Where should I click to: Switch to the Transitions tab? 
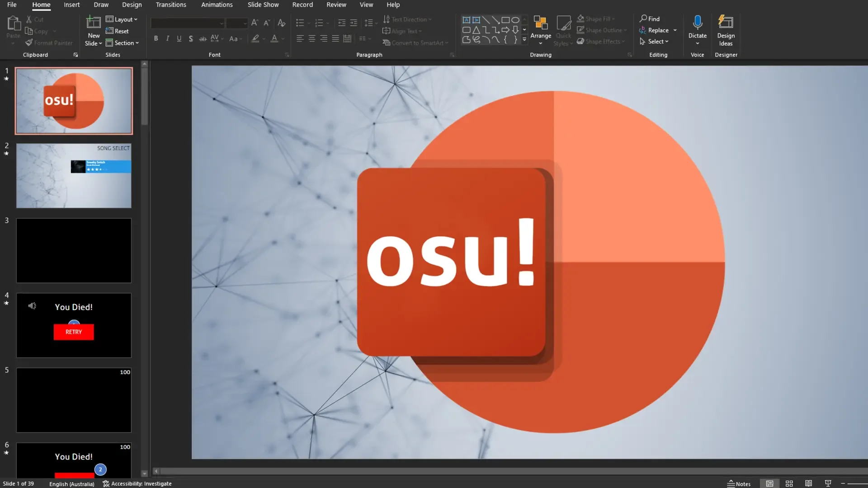pos(171,5)
